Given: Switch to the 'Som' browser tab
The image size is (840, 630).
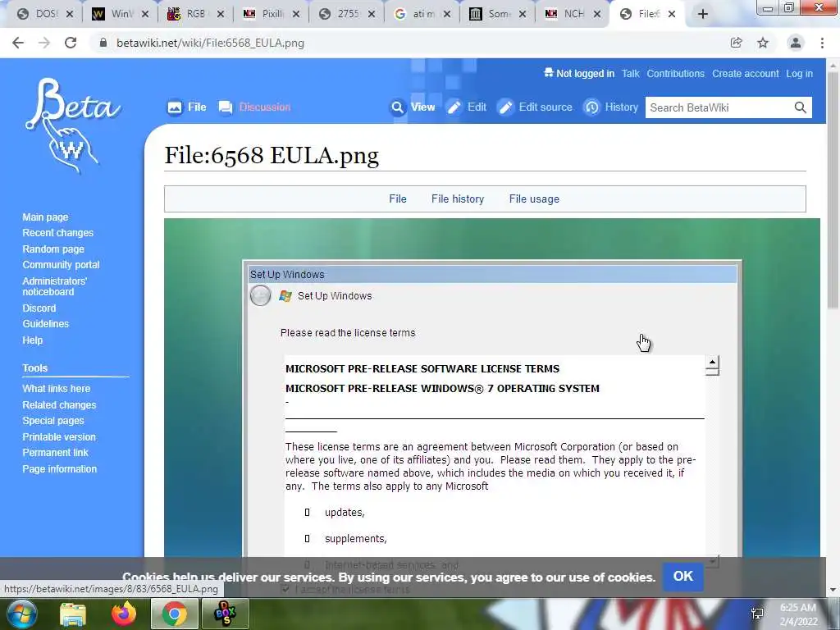Looking at the screenshot, I should pos(496,14).
